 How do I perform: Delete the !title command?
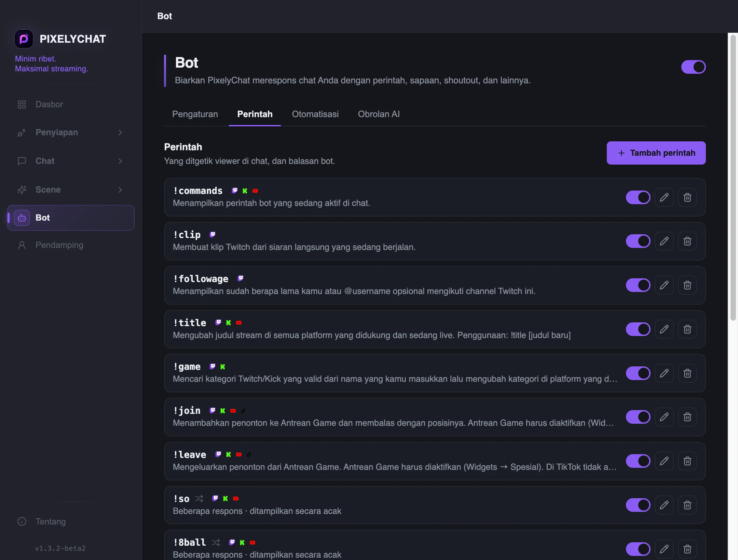pos(687,330)
